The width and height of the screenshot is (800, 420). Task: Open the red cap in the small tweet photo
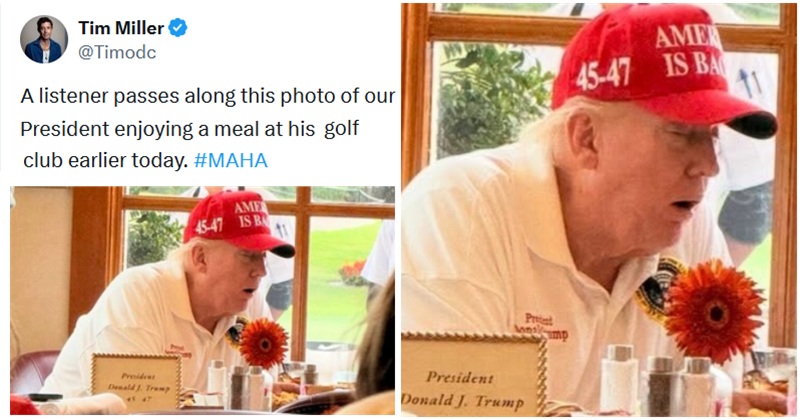tap(238, 224)
